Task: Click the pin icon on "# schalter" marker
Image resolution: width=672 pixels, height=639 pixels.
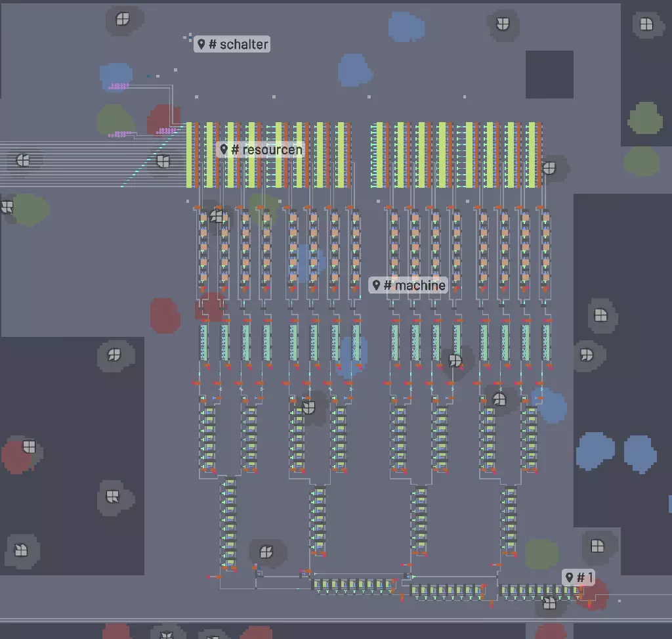Action: (202, 44)
